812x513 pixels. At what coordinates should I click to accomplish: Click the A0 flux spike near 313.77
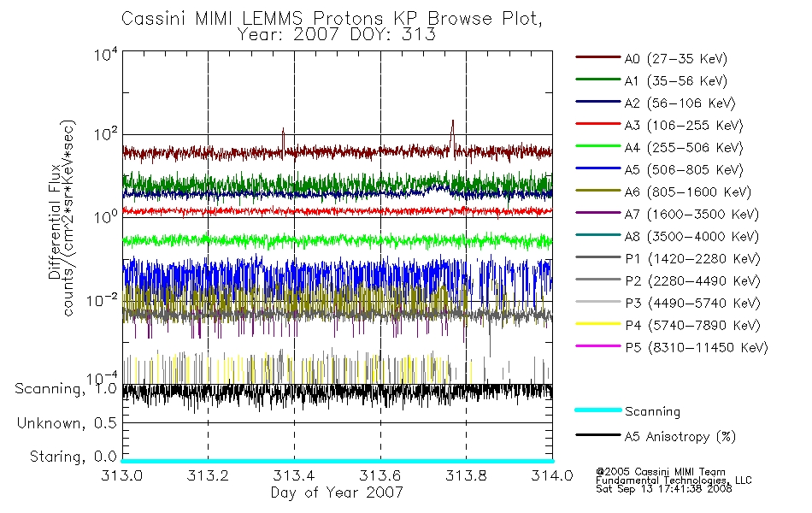453,136
